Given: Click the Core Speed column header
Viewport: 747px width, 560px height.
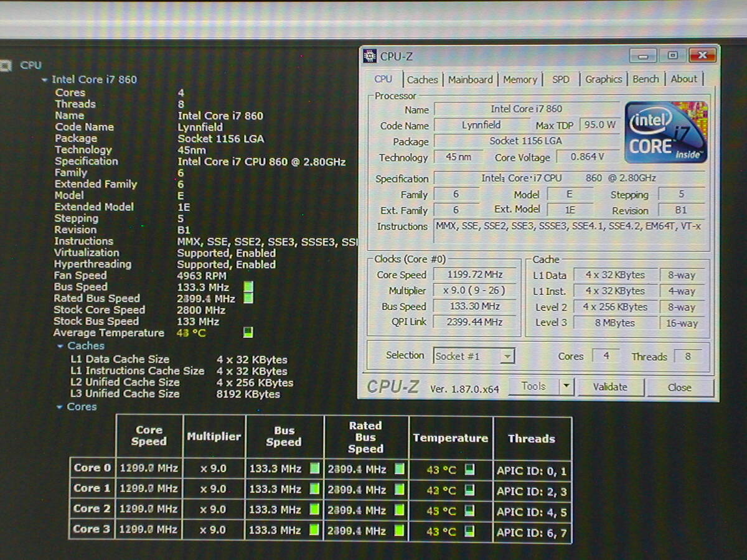Looking at the screenshot, I should [149, 436].
